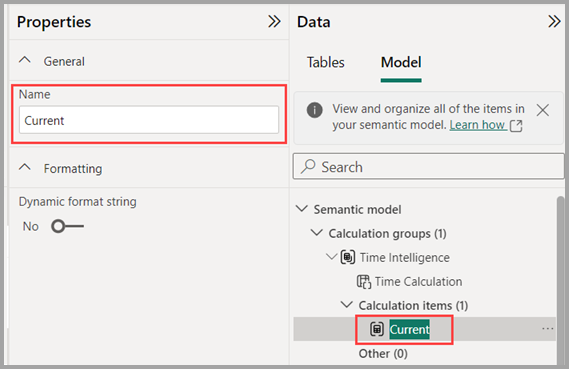Click the info icon in the banner
Viewport: 569px width, 369px height.
[314, 110]
